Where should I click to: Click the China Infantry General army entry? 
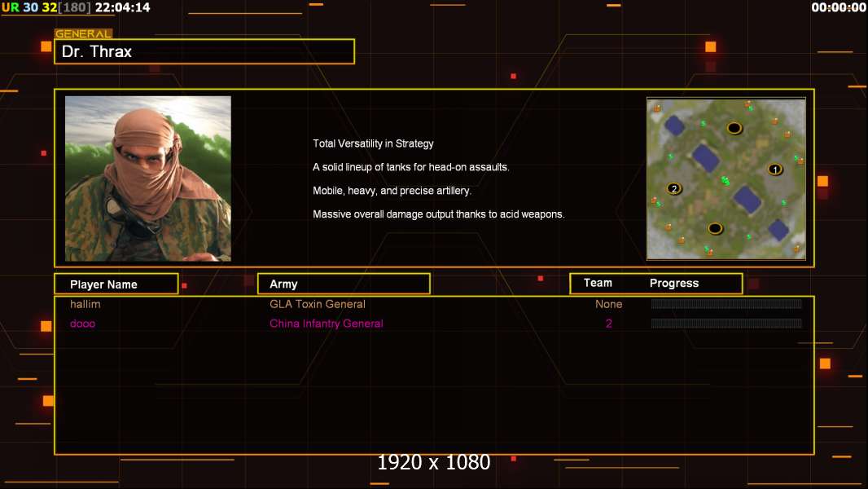pyautogui.click(x=326, y=324)
